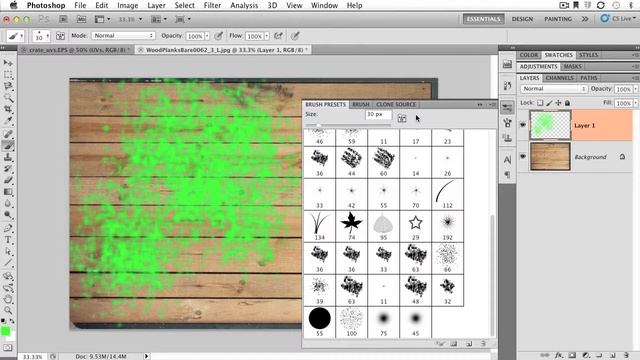Viewport: 640px width, 360px height.
Task: Click the status bar arrow beside Doc size
Action: click(146, 356)
